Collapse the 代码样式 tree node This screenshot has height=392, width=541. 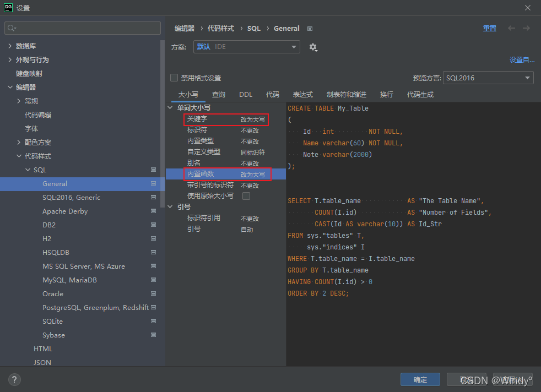point(19,156)
